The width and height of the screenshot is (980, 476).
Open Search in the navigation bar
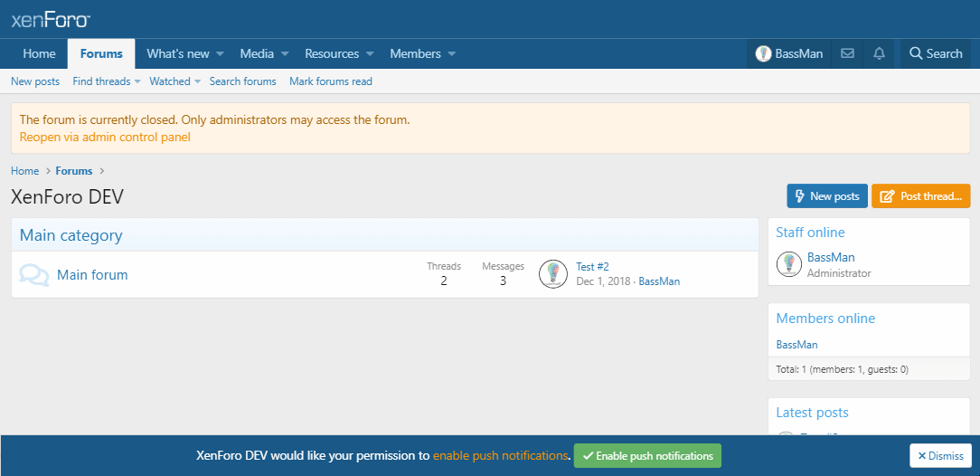[x=936, y=53]
